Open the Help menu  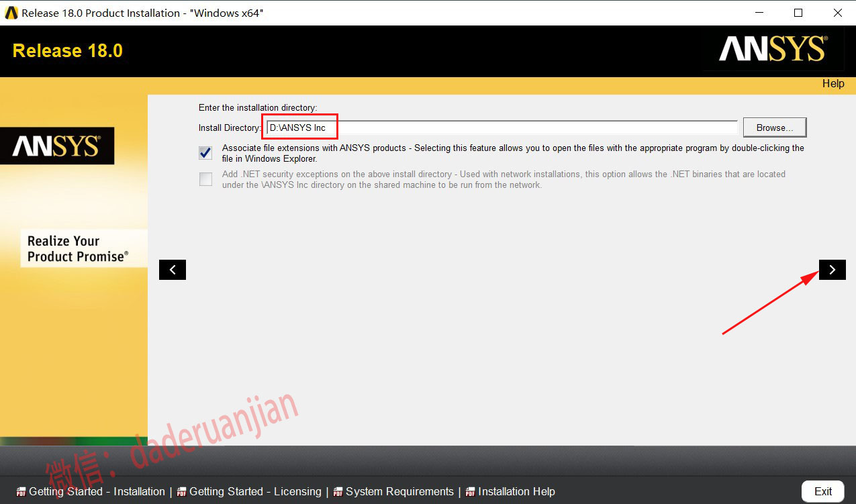coord(833,84)
